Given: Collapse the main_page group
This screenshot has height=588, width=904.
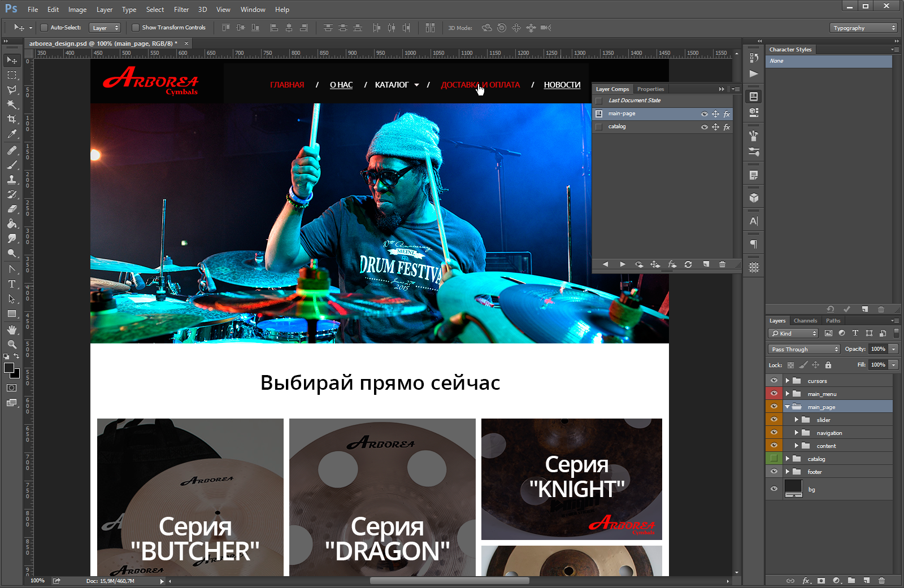Looking at the screenshot, I should point(788,407).
